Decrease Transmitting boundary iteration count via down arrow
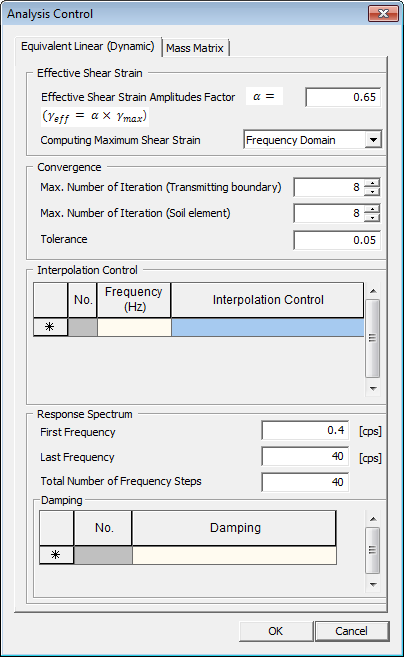The height and width of the screenshot is (657, 404). [372, 191]
